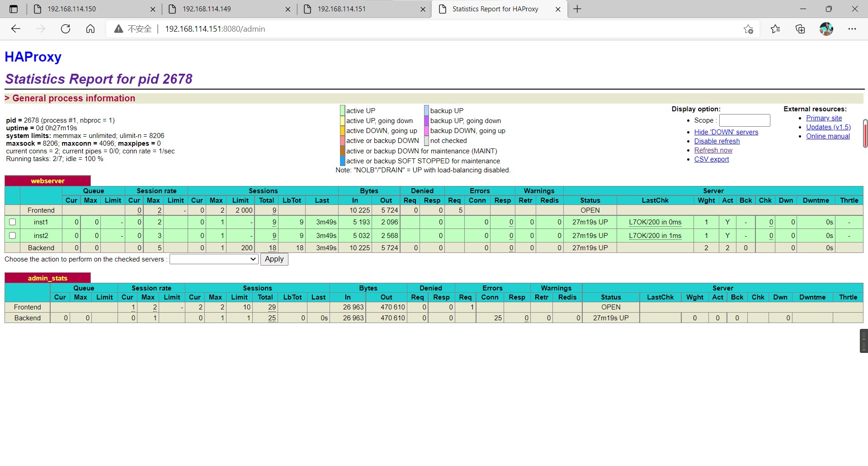This screenshot has width=868, height=466.
Task: Check the inst1 server checkbox
Action: [x=12, y=222]
